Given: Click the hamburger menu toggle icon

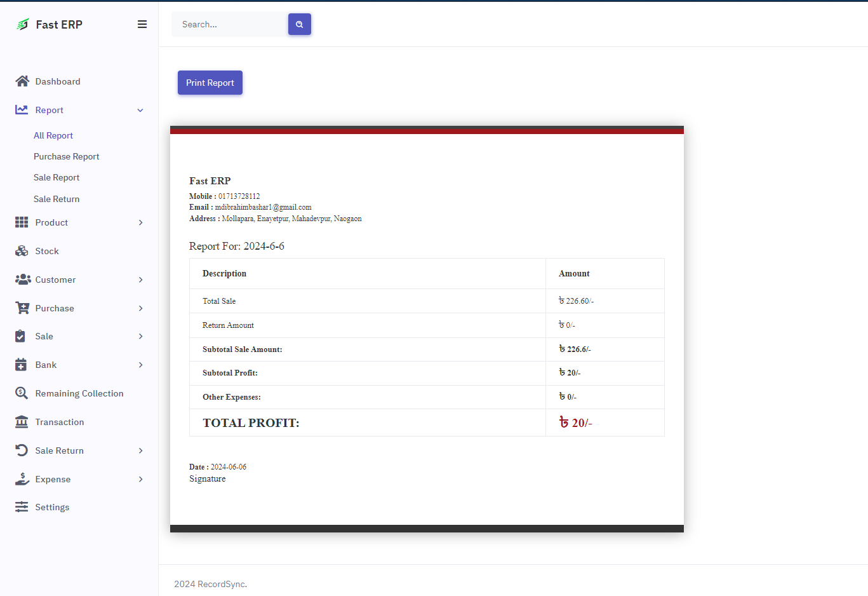Looking at the screenshot, I should point(142,24).
